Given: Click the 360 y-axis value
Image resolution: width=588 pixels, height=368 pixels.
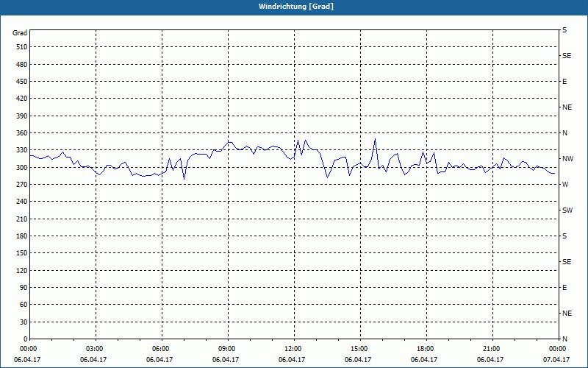Looking at the screenshot, I should [22, 133].
